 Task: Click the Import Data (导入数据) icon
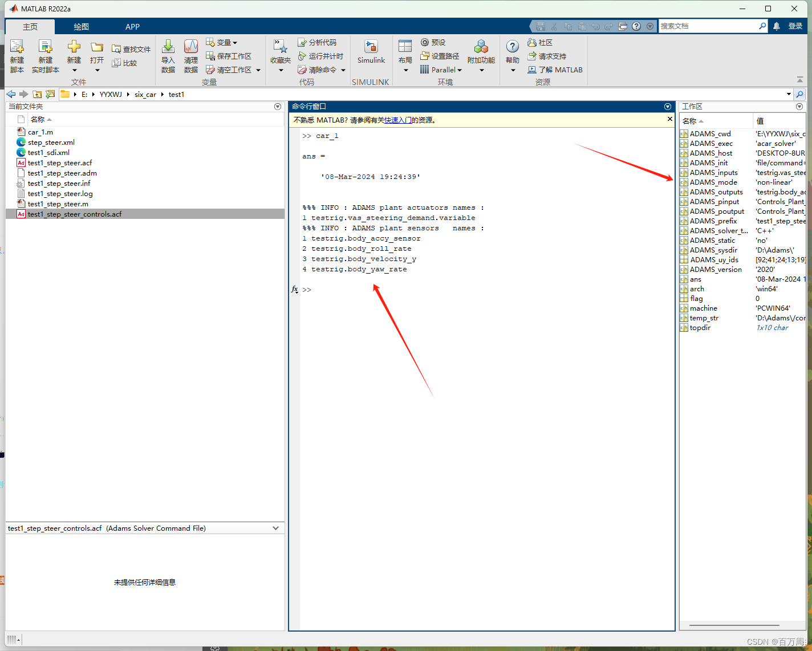pyautogui.click(x=168, y=47)
